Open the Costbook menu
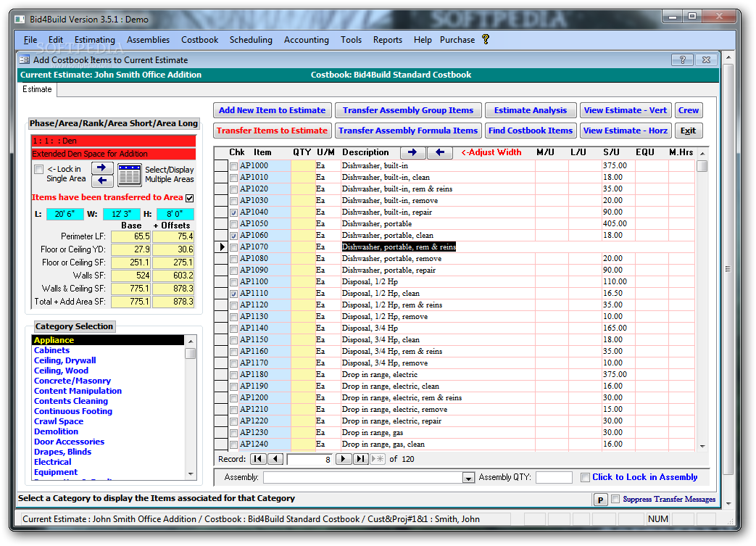This screenshot has height=546, width=756. tap(199, 40)
